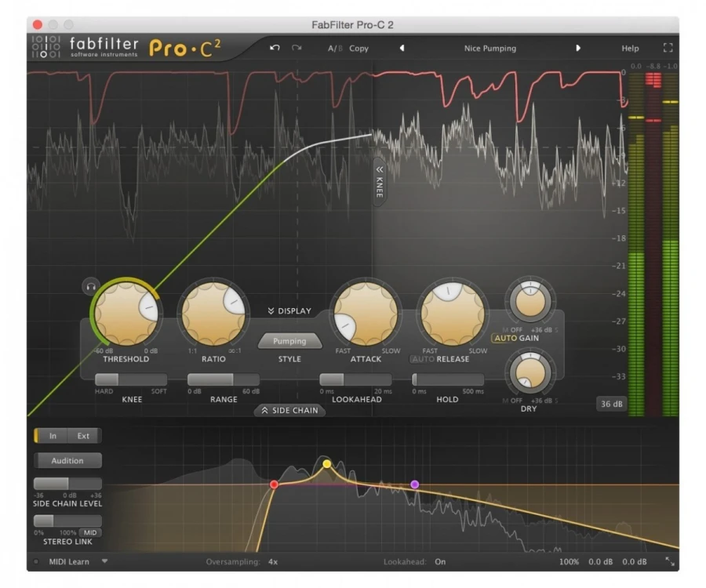Select In side chain source
The image size is (706, 588).
[x=52, y=435]
